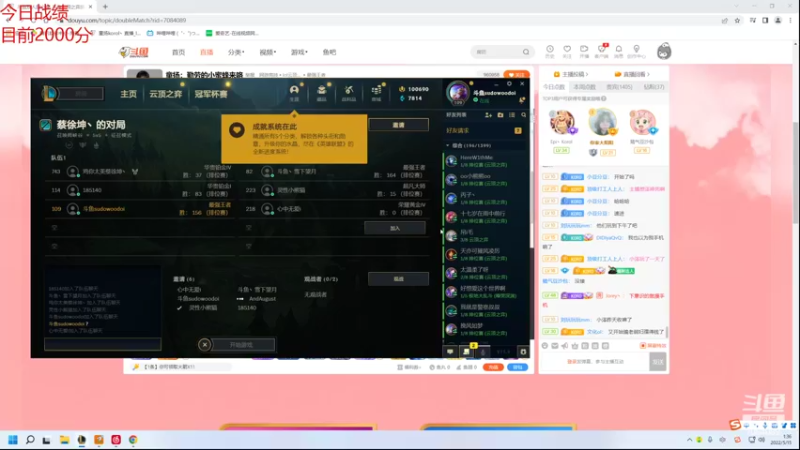800x450 pixels.
Task: Click the 邀请 invite button in lobby
Action: (x=398, y=125)
